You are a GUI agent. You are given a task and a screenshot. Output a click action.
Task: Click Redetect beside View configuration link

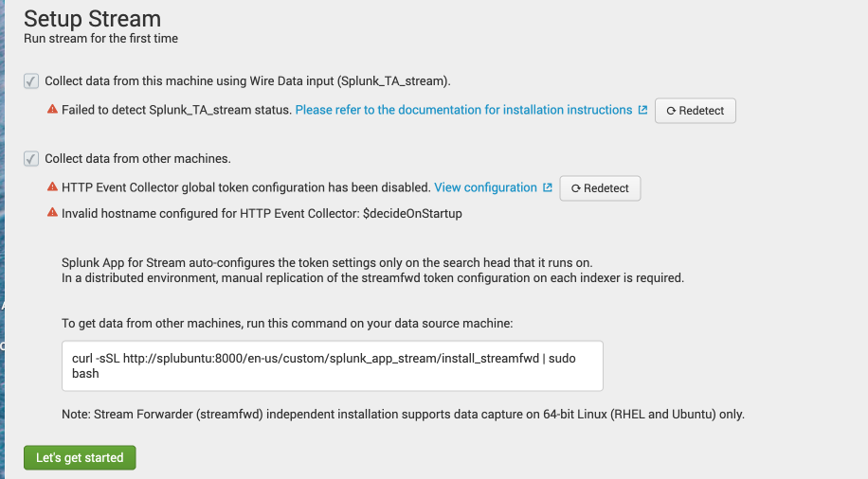[600, 188]
